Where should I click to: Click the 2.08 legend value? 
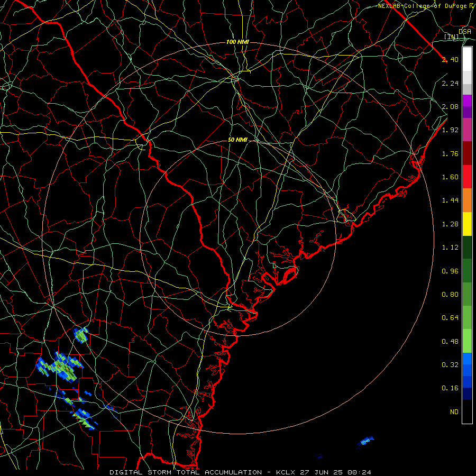(450, 106)
